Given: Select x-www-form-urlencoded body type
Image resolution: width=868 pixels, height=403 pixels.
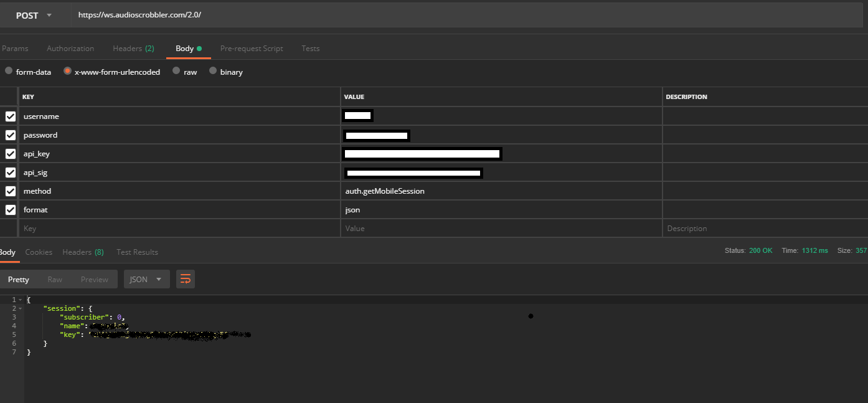Looking at the screenshot, I should pyautogui.click(x=67, y=71).
